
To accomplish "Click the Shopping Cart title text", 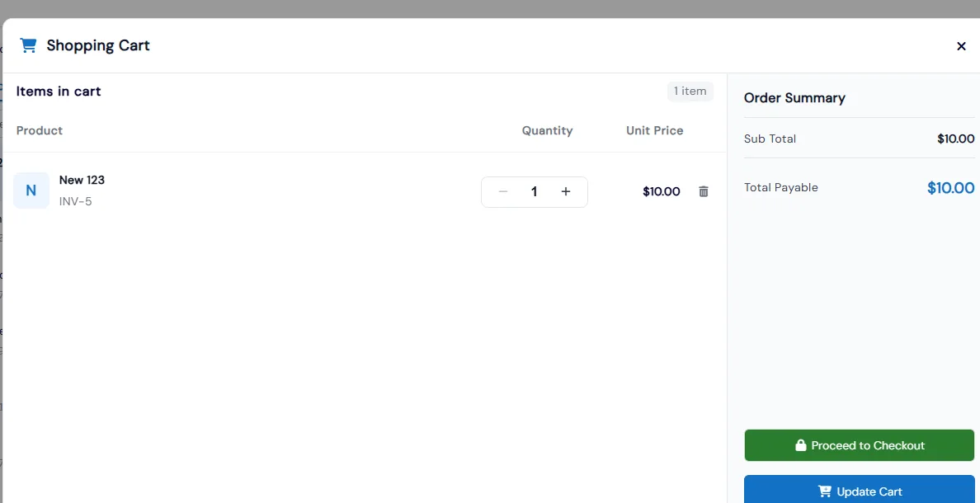I will point(98,45).
